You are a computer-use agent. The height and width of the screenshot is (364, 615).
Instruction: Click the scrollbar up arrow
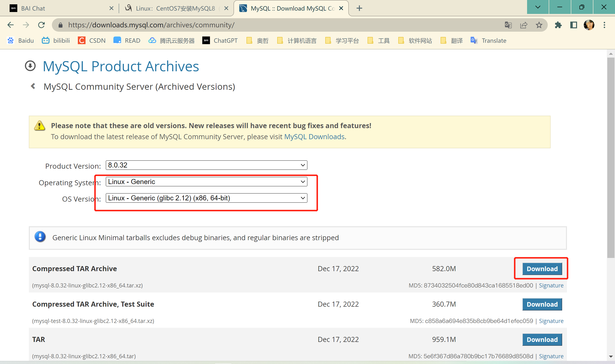[611, 54]
